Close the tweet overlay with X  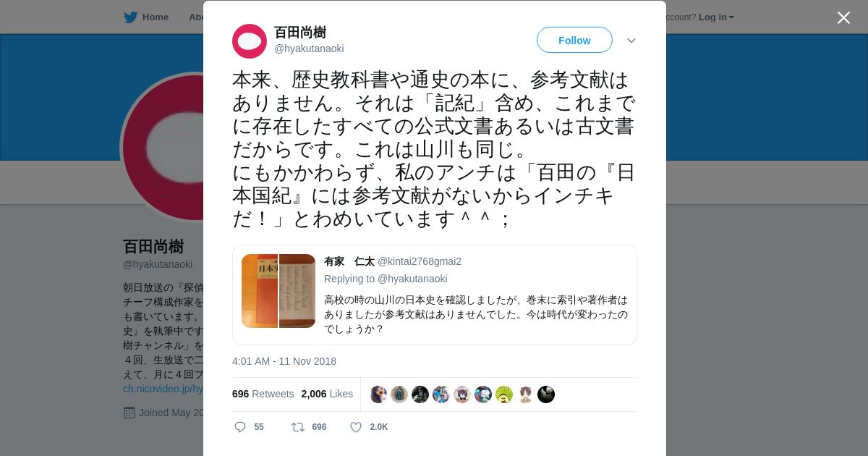843,17
